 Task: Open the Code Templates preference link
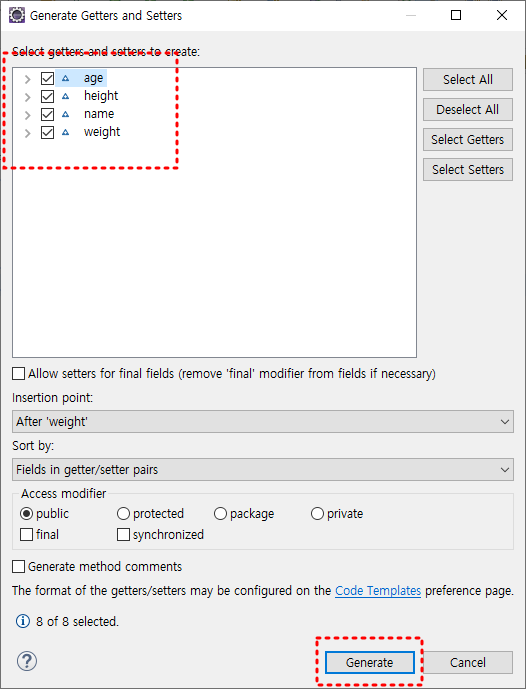coord(378,591)
